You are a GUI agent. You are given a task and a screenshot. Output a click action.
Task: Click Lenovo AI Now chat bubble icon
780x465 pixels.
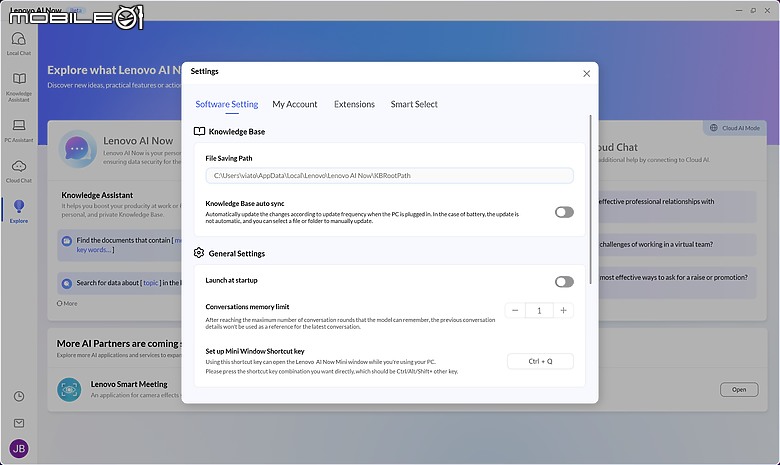coord(77,149)
